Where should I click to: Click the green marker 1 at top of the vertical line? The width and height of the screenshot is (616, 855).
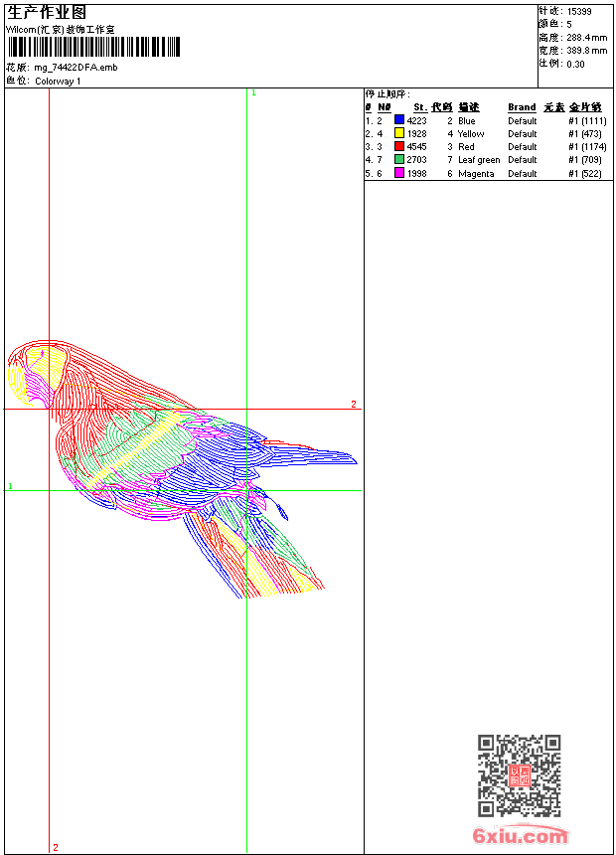click(x=253, y=92)
